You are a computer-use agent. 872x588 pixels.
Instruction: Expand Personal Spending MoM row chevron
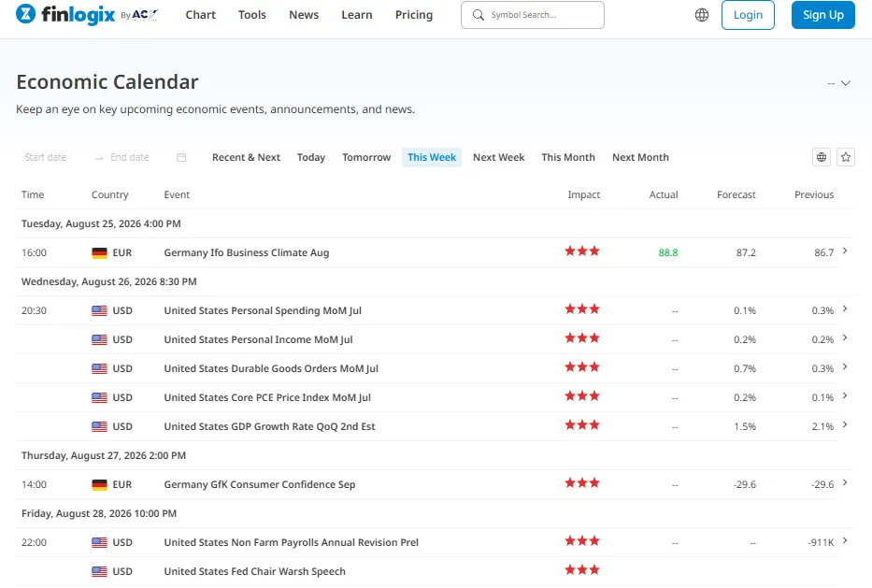(845, 308)
